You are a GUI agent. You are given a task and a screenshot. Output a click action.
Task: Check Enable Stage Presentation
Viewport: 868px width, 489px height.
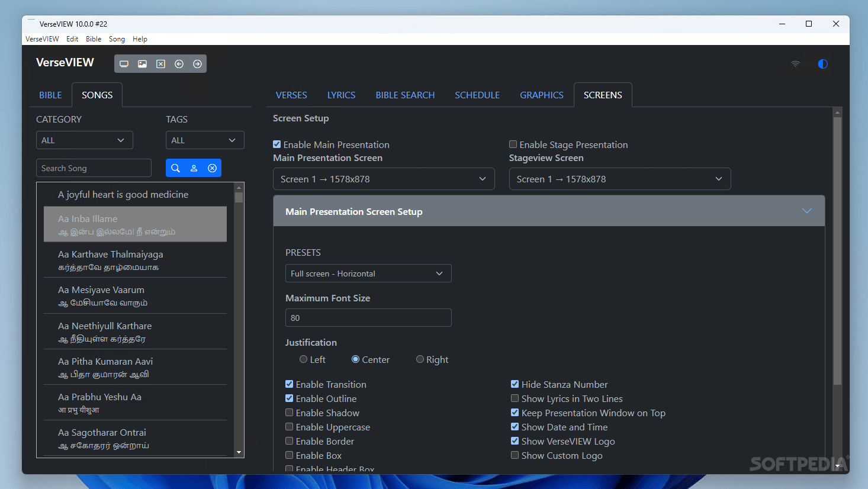(x=513, y=144)
